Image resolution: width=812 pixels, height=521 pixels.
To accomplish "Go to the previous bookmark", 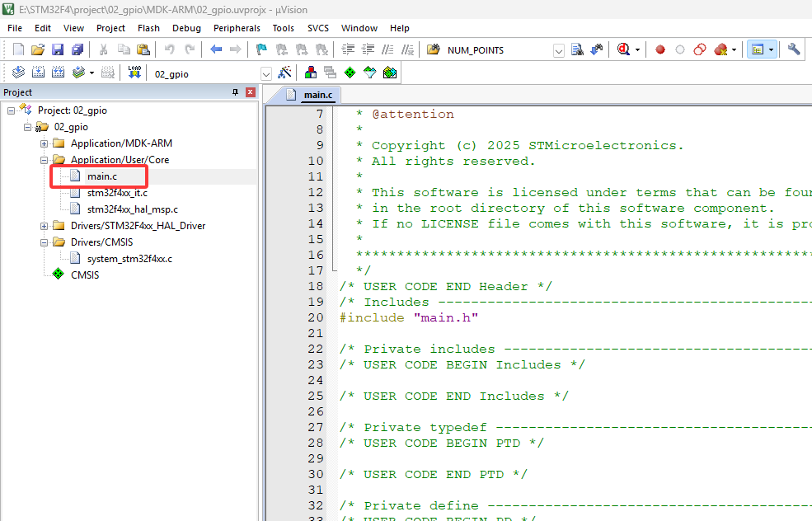I will [x=282, y=49].
